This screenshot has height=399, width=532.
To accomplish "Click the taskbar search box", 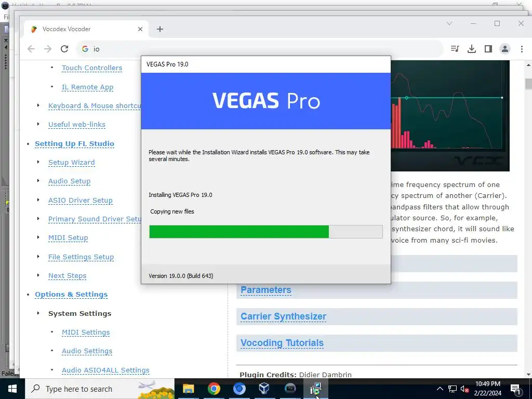I will 100,389.
